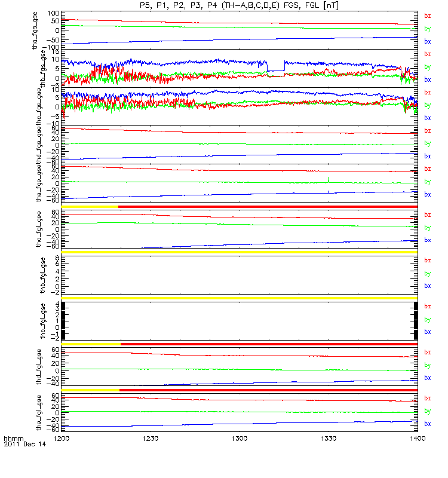
Task: Click the 1330 time axis tick label
Action: click(x=329, y=439)
